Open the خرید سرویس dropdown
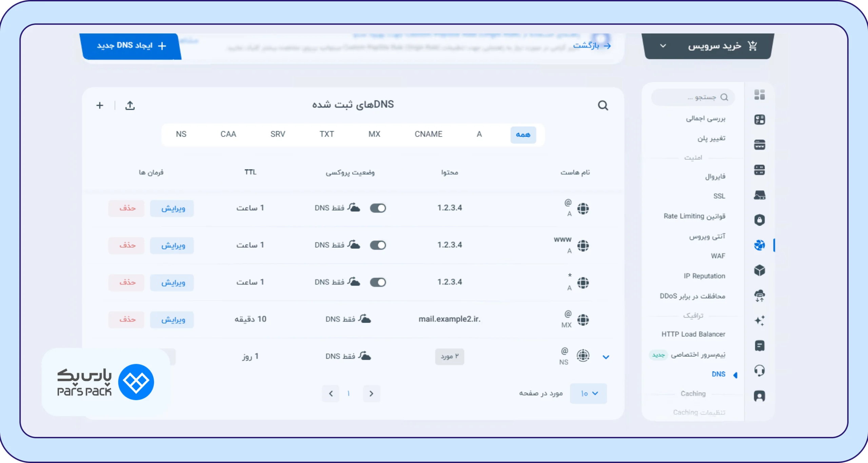The height and width of the screenshot is (463, 868). [x=709, y=46]
